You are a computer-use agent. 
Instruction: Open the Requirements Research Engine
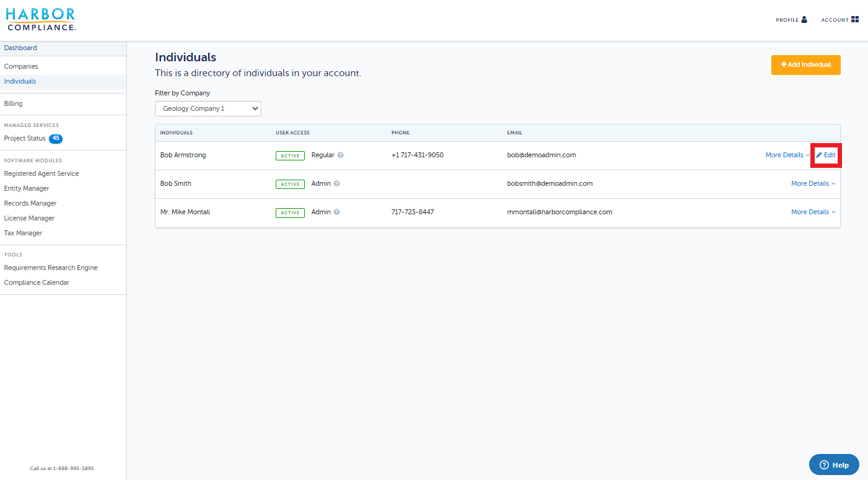(51, 268)
